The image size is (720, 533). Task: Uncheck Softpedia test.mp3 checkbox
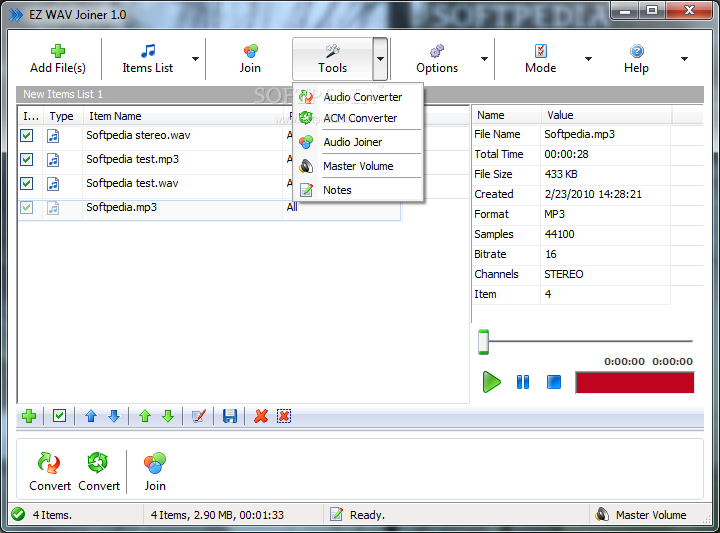[27, 159]
